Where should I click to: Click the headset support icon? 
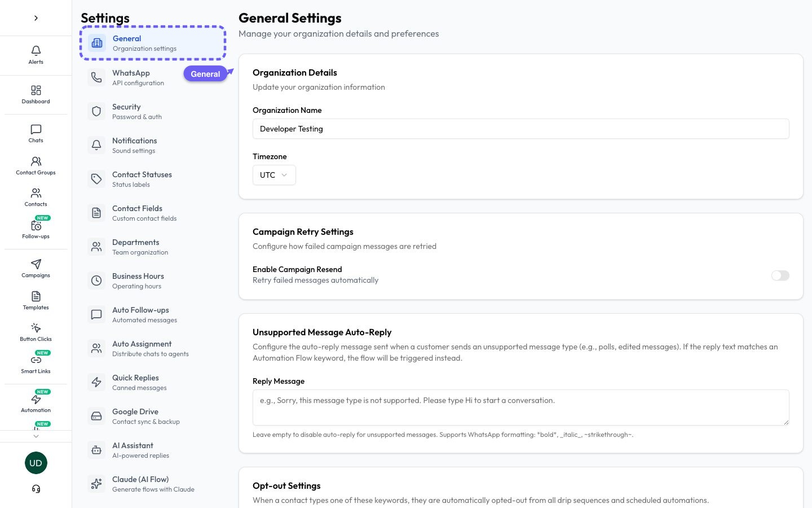pos(36,489)
